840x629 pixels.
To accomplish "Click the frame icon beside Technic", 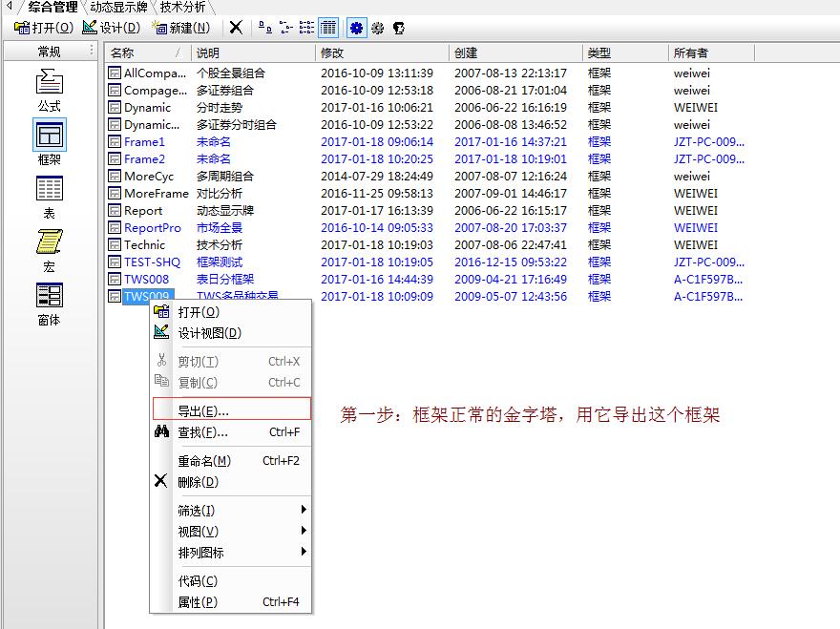I will 115,244.
